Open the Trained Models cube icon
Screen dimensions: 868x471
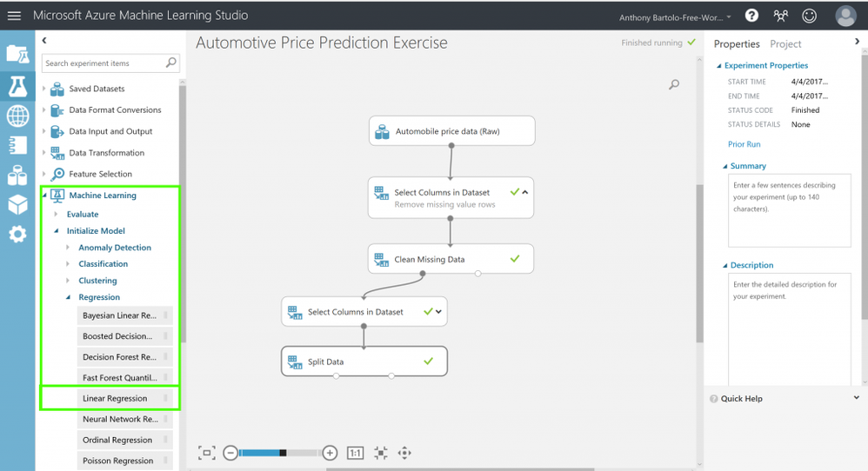(x=17, y=205)
